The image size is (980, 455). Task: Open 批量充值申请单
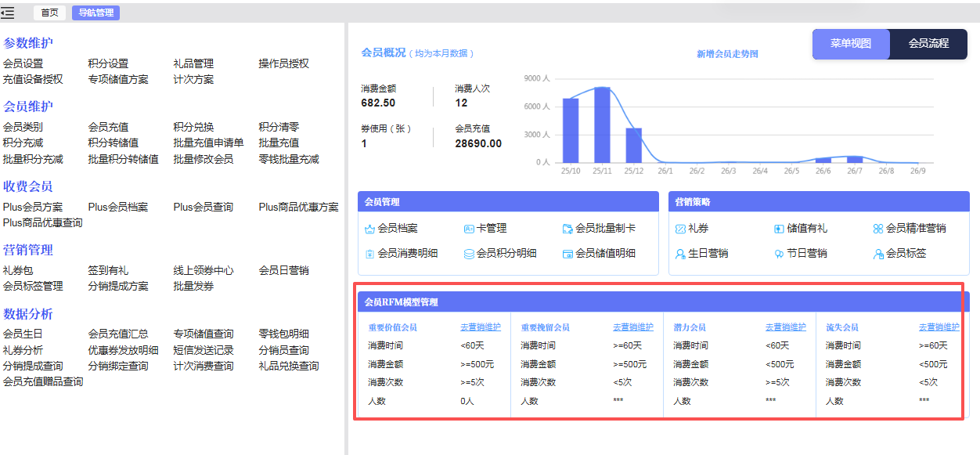point(209,143)
